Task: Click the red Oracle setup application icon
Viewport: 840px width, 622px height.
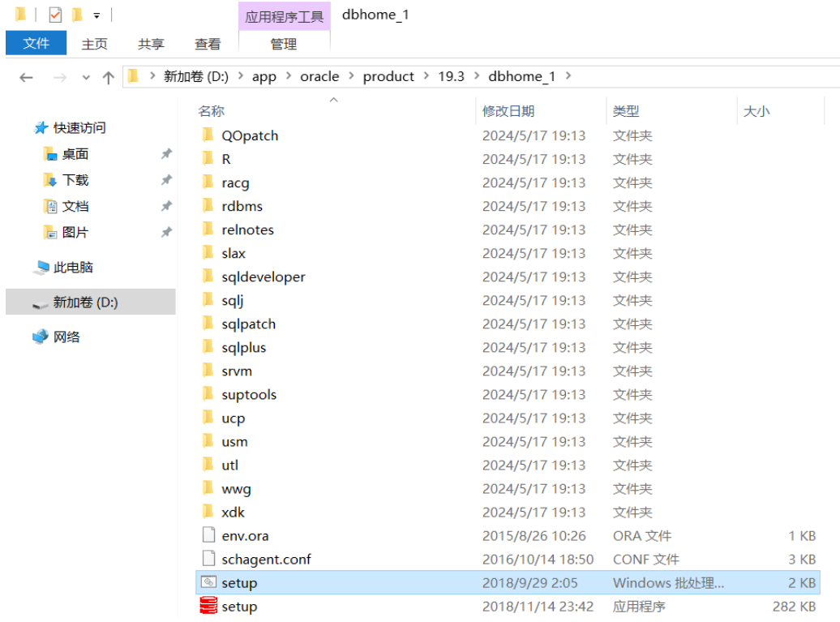Action: 208,606
